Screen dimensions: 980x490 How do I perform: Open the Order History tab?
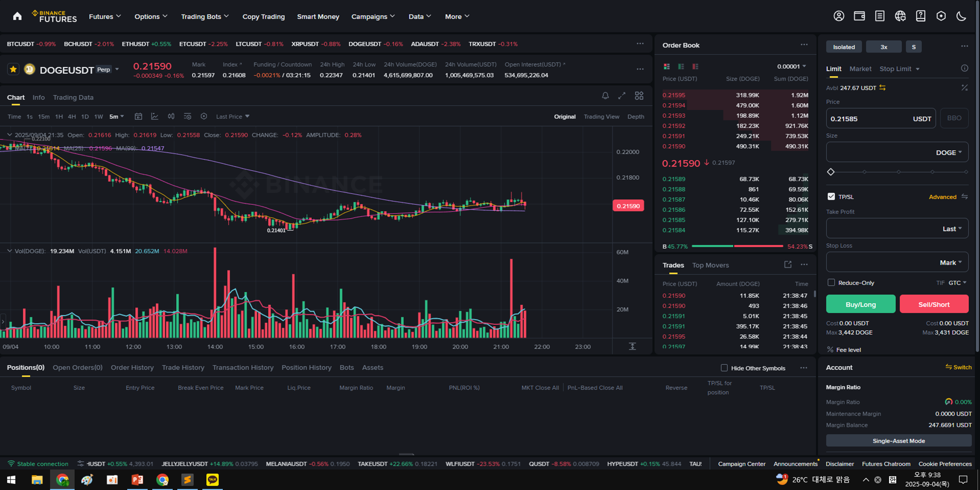132,368
